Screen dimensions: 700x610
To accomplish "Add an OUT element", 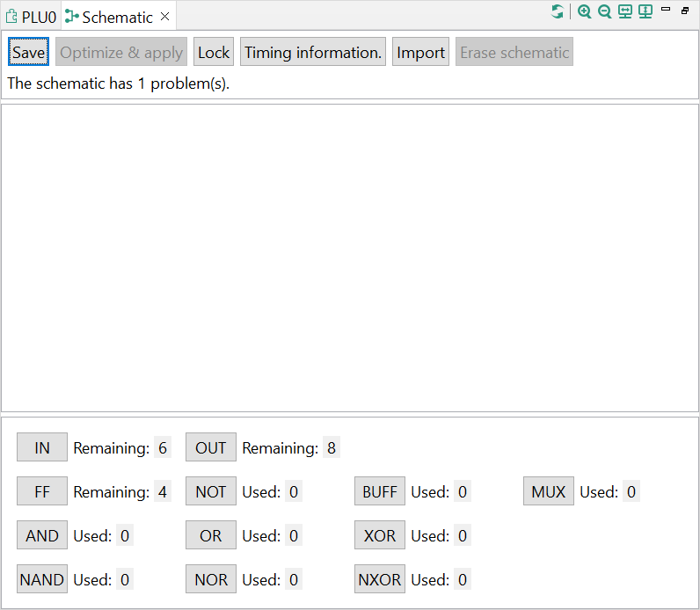I will click(211, 447).
